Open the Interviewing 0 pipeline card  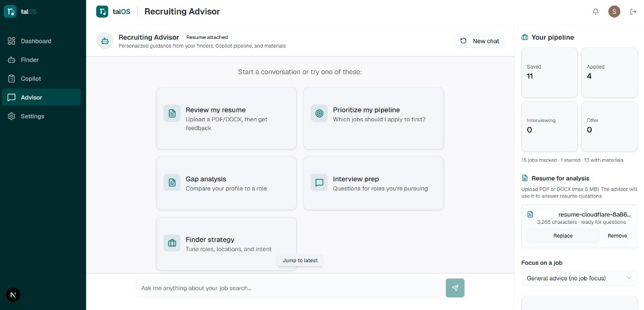(x=550, y=126)
